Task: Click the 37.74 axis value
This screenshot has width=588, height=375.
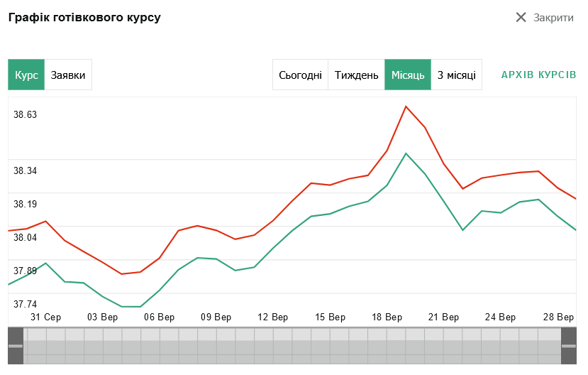Action: tap(26, 303)
